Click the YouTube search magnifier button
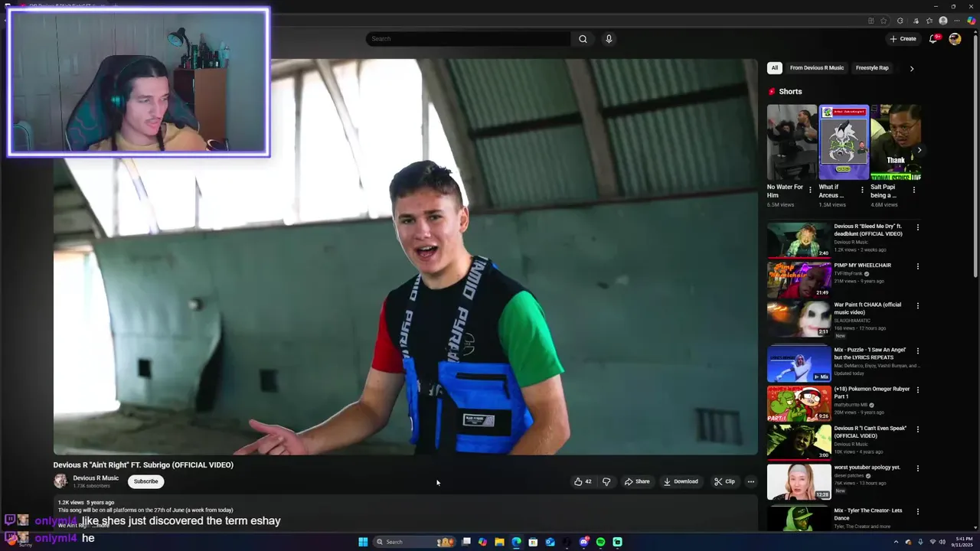Viewport: 980px width, 551px height. tap(583, 39)
